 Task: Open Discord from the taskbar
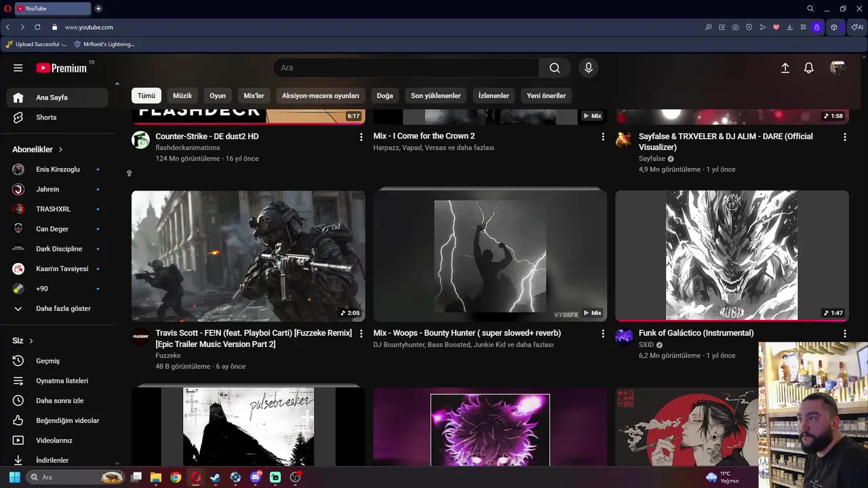coord(256,477)
